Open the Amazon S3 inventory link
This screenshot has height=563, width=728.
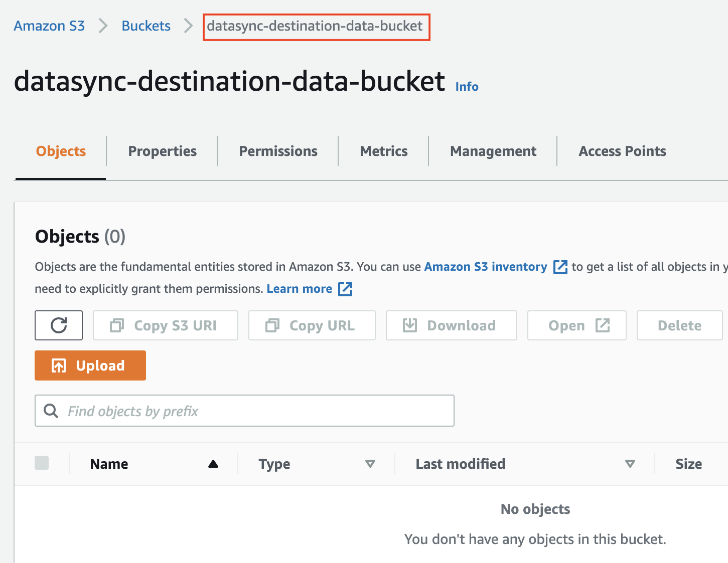coord(486,267)
